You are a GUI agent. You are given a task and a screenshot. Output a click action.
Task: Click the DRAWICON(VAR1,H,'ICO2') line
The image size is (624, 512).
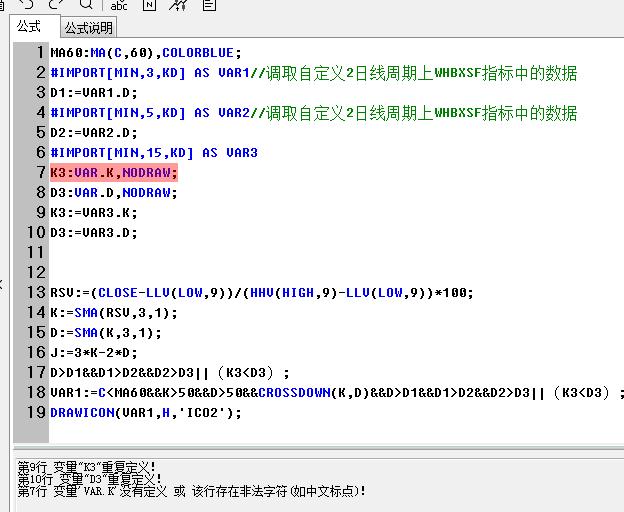coord(145,412)
